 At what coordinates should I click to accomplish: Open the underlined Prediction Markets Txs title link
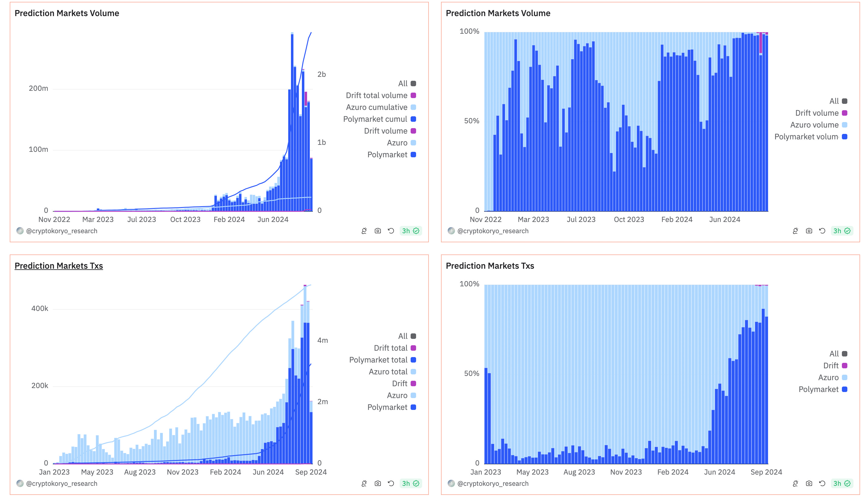point(59,266)
